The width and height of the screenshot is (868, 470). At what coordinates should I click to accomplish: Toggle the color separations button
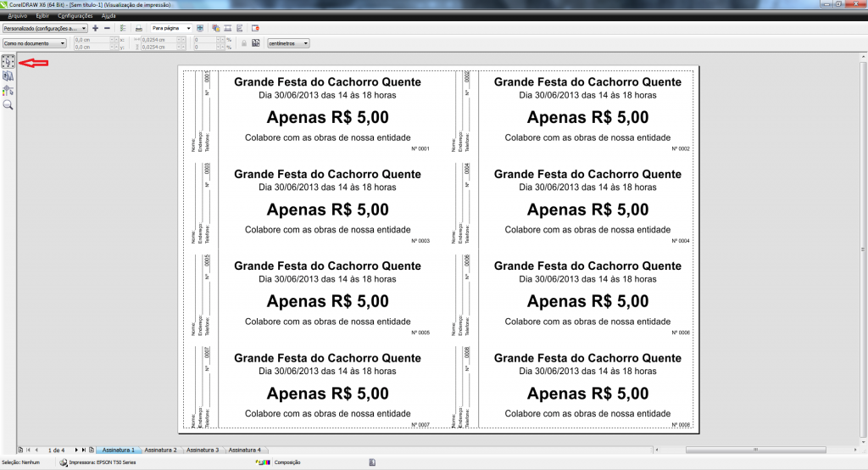tap(216, 28)
